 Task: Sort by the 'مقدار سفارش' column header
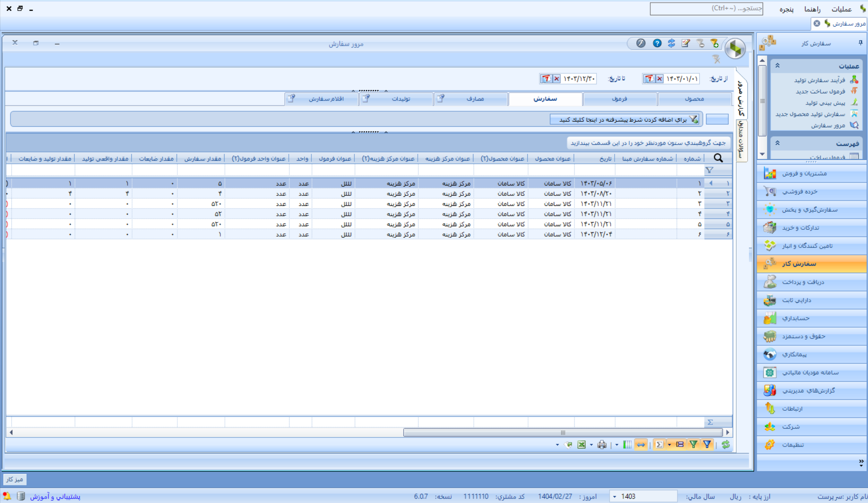click(x=202, y=158)
